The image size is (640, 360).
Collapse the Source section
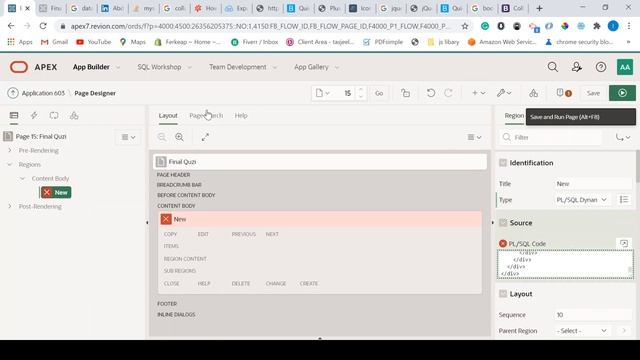(x=503, y=223)
